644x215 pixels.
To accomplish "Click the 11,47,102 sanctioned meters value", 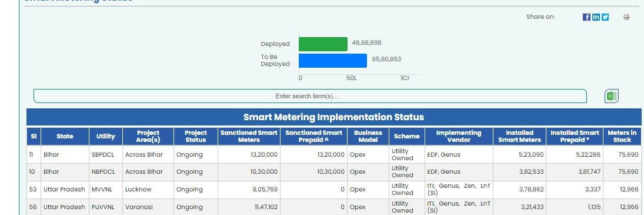I will [x=266, y=207].
